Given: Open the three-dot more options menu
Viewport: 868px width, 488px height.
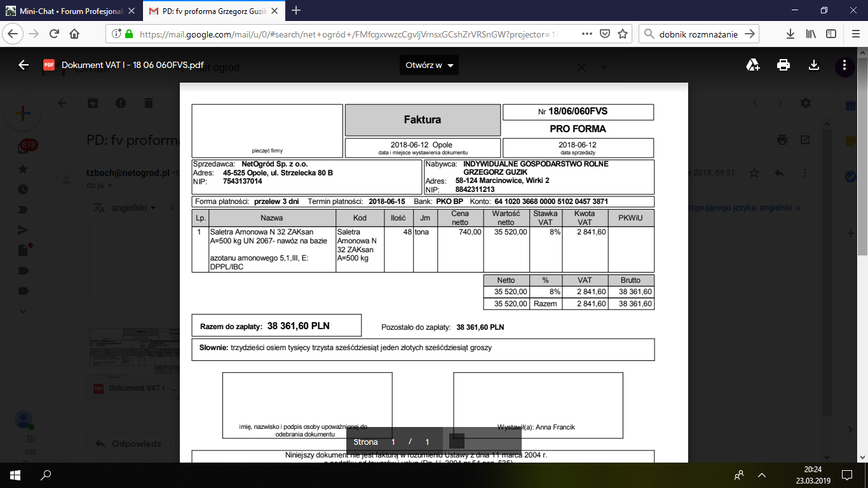Looking at the screenshot, I should (844, 65).
